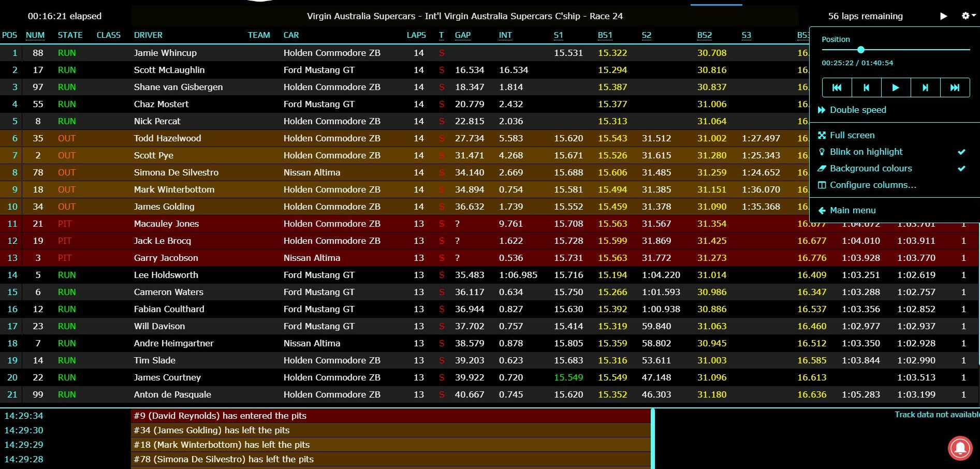Click the '#34 (James Golding) has left the pits' message
Screen dimensions: 980x469
[391, 430]
